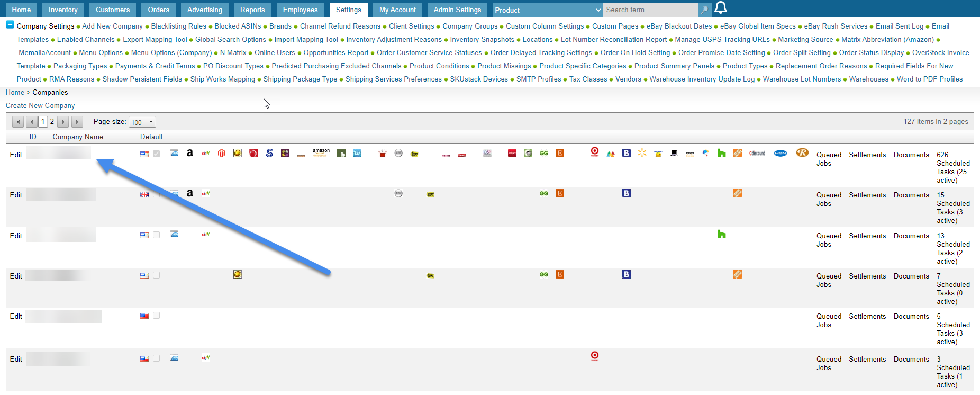Select the Bonanza 'b' green icon
Viewport: 980px width, 395px height.
coord(341,153)
